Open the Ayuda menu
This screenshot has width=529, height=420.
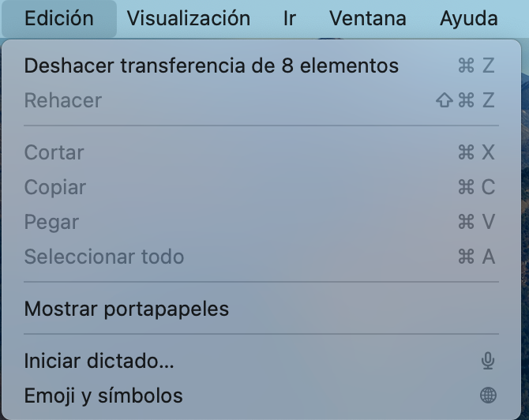[469, 18]
